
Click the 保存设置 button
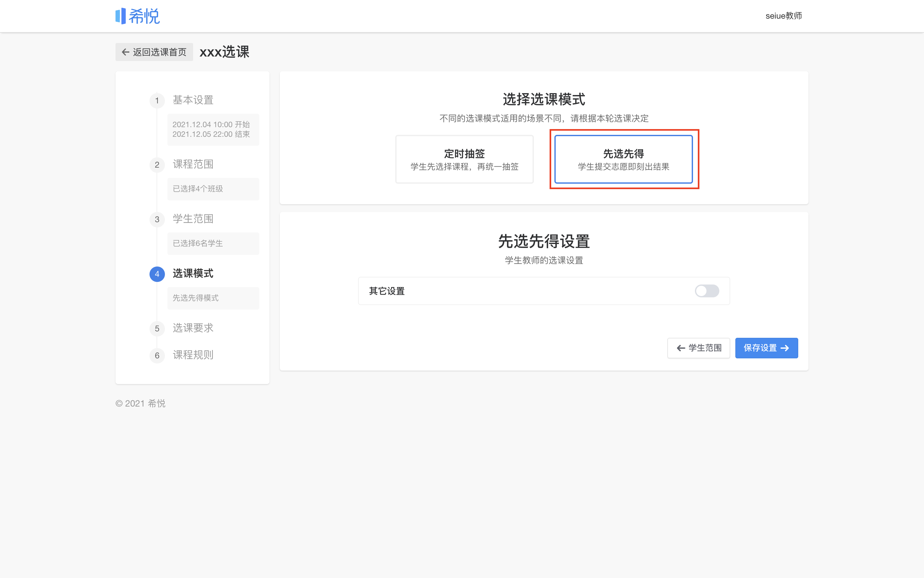(x=766, y=348)
